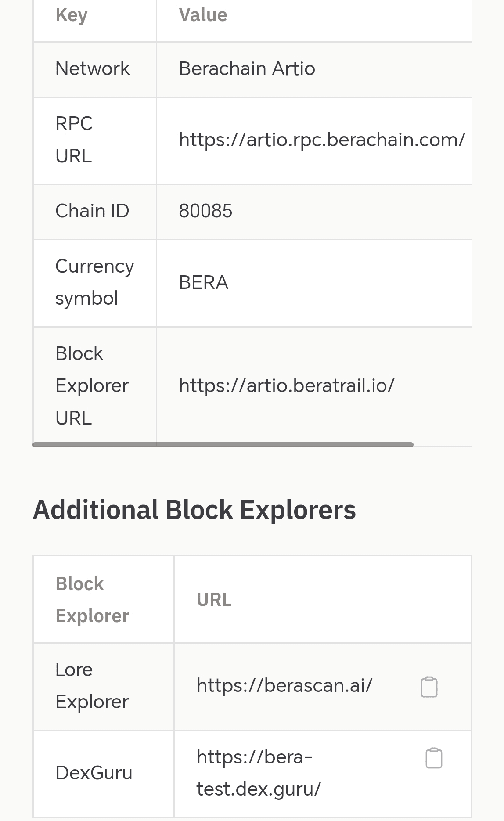Click the DexGuru table cell
Viewport: 504px width, 821px height.
94,773
